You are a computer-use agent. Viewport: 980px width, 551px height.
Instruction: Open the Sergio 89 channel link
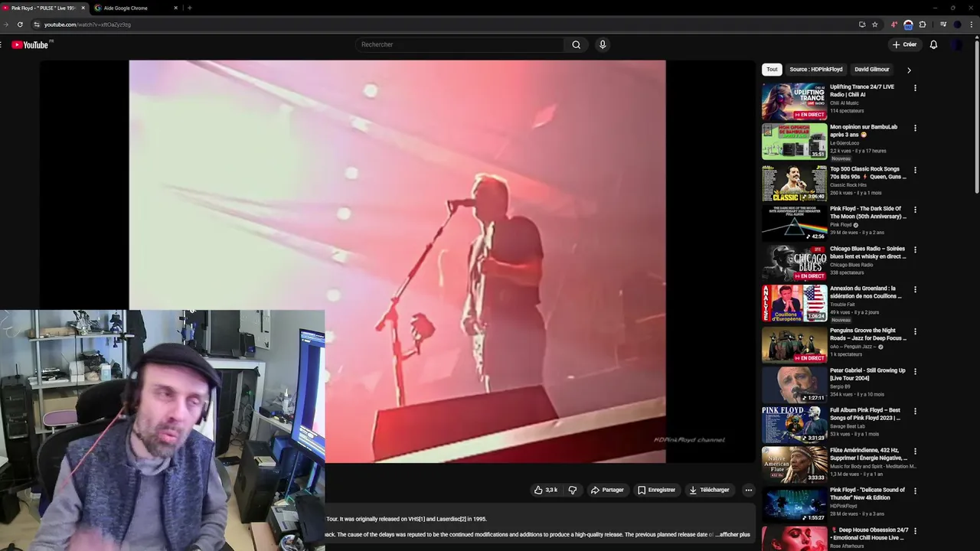click(x=840, y=386)
